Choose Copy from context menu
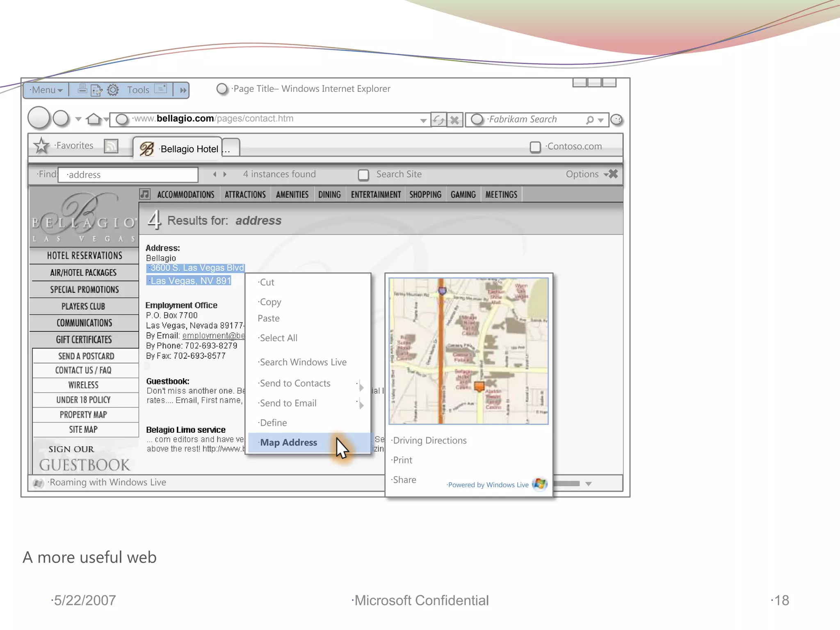Viewport: 840px width, 630px height. point(270,302)
